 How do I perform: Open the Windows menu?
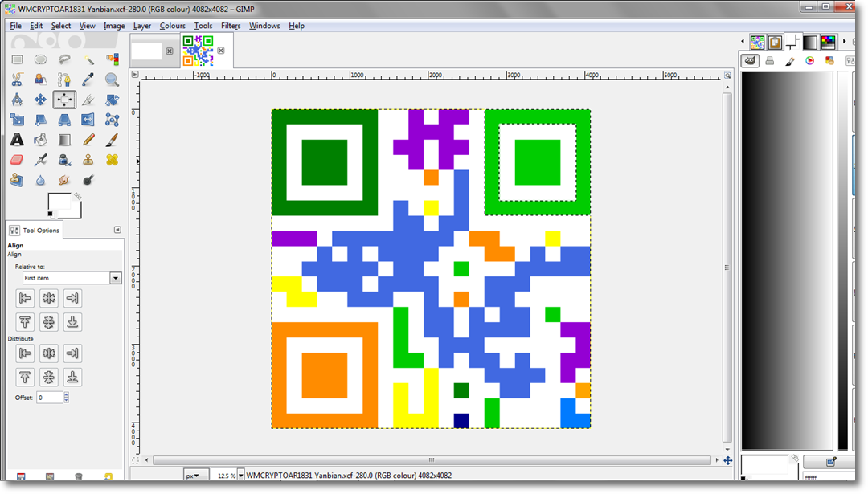[264, 26]
